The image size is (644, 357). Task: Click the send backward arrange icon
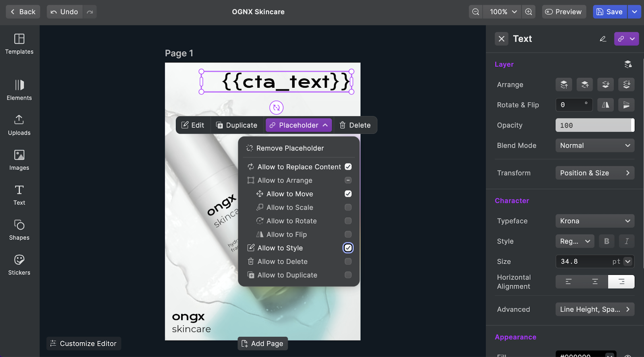[606, 85]
